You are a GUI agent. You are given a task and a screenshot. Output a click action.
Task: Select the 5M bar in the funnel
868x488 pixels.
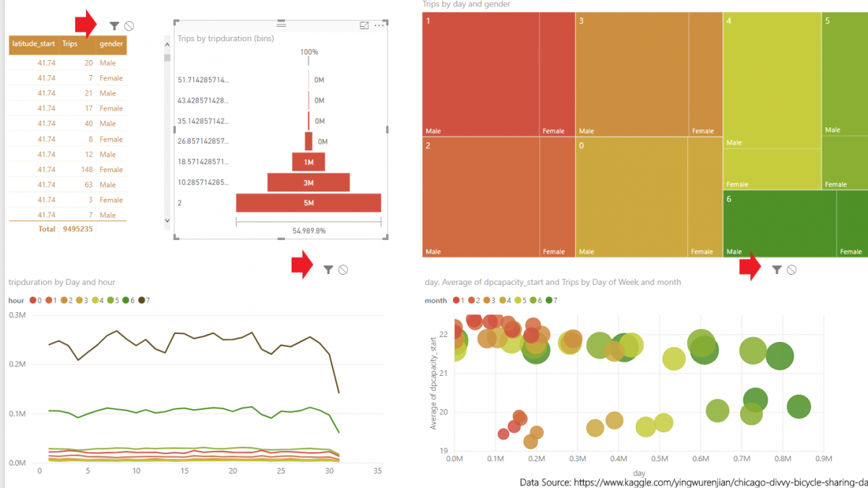pyautogui.click(x=309, y=202)
